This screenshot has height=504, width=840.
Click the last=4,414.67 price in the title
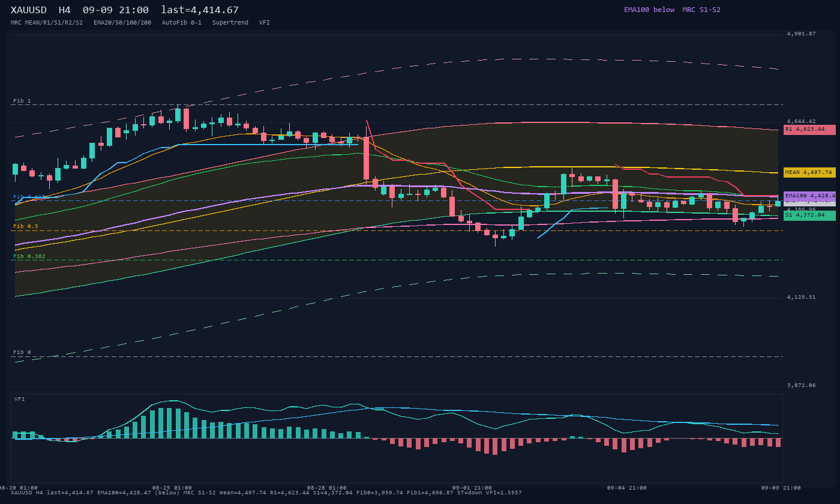pyautogui.click(x=200, y=10)
